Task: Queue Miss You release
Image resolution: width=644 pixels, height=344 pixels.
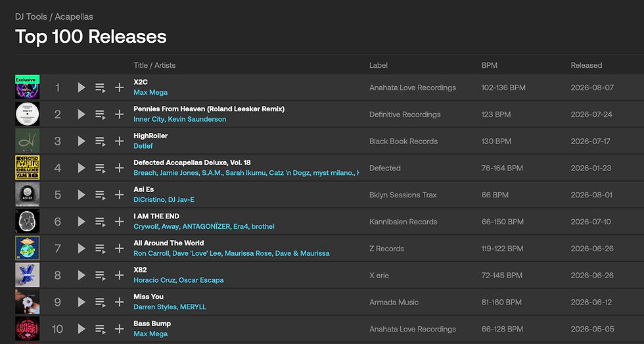Action: (100, 302)
